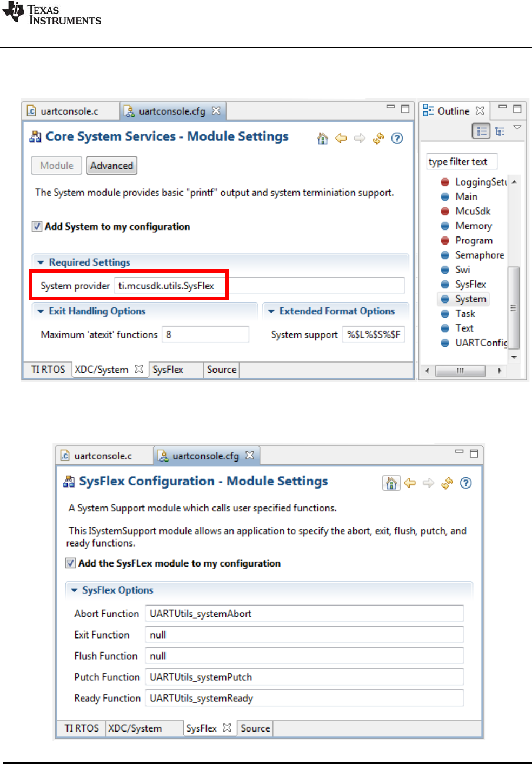Select Program in the Outline list
This screenshot has height=770, width=532.
[467, 240]
